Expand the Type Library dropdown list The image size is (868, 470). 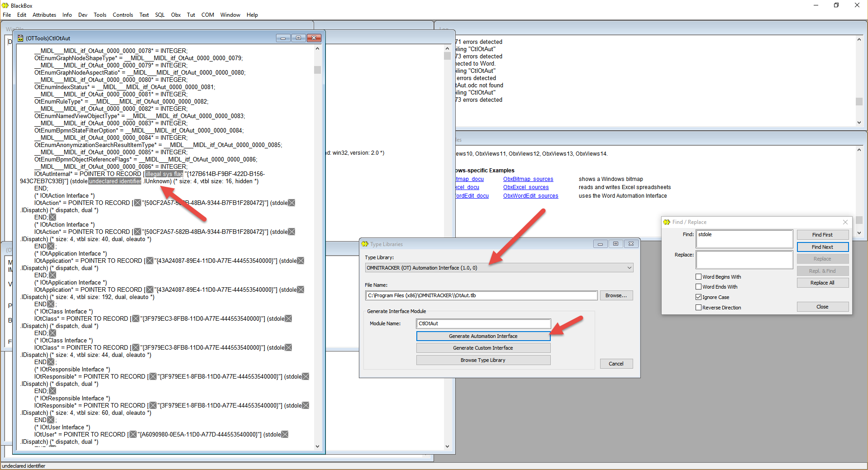click(x=629, y=268)
